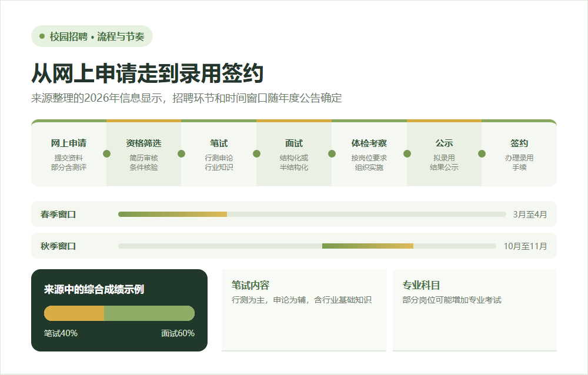Click the 简历审核 条件核验 description

tap(143, 162)
